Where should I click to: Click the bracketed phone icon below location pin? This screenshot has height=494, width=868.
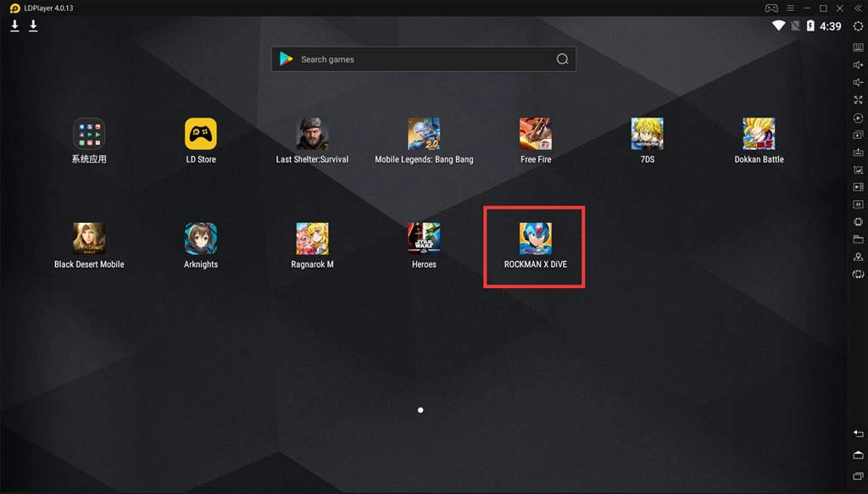tap(858, 274)
